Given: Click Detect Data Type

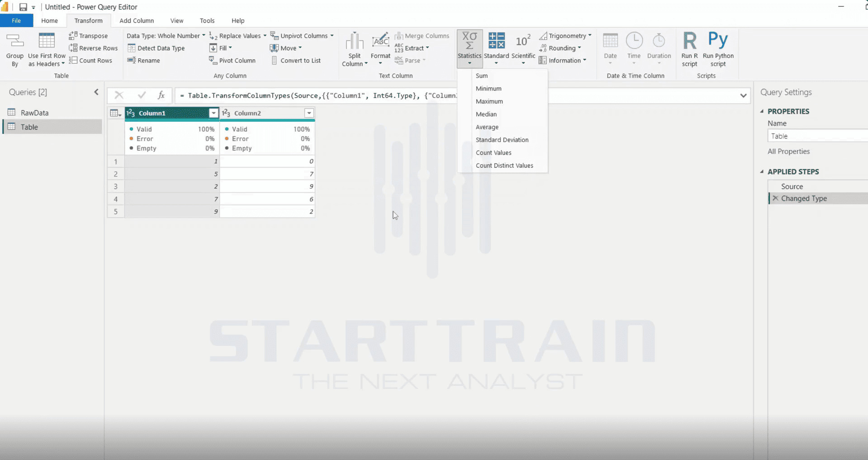Looking at the screenshot, I should point(156,48).
